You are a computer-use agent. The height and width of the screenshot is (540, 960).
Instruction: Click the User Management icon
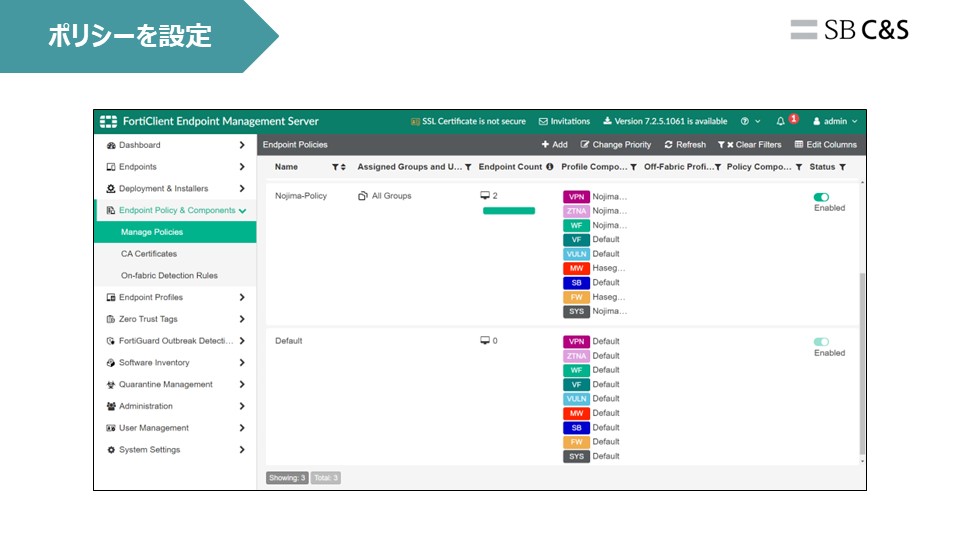point(111,428)
